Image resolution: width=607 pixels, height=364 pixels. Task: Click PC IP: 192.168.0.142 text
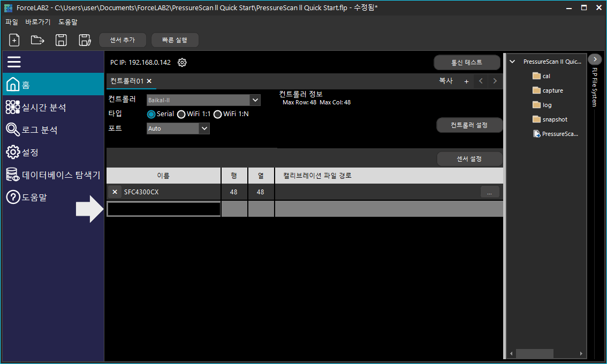(141, 62)
